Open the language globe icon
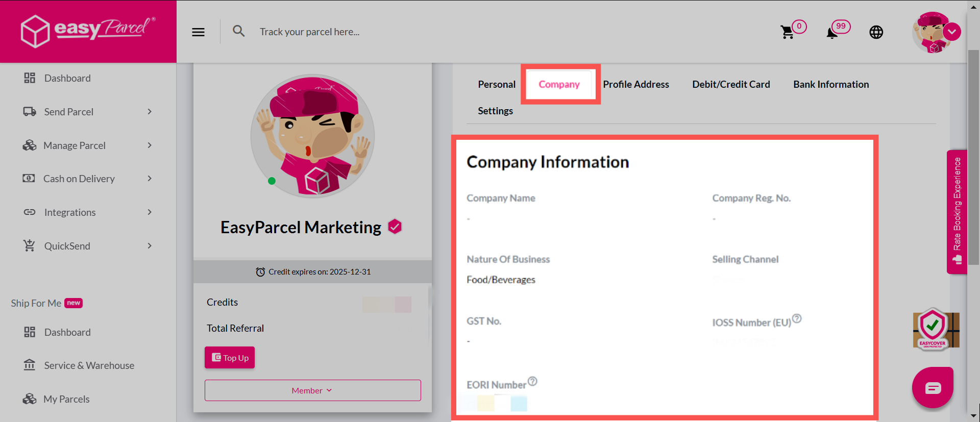Viewport: 980px width, 422px height. point(876,32)
